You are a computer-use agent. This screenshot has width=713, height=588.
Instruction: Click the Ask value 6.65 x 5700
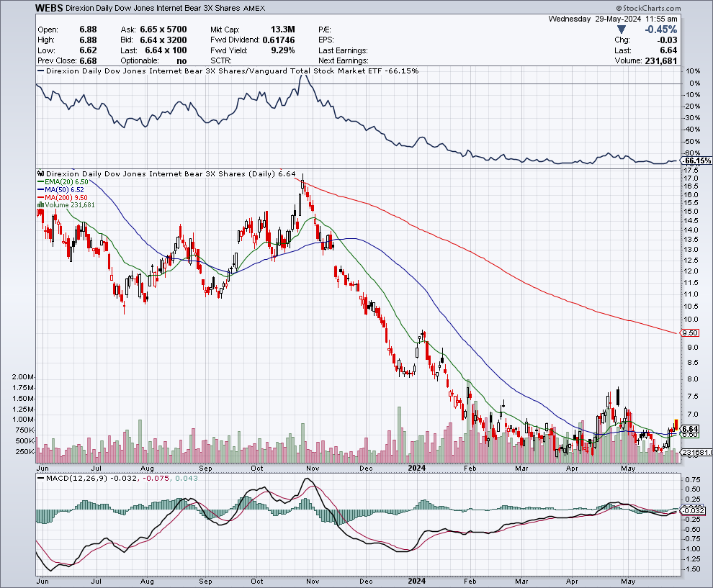163,29
